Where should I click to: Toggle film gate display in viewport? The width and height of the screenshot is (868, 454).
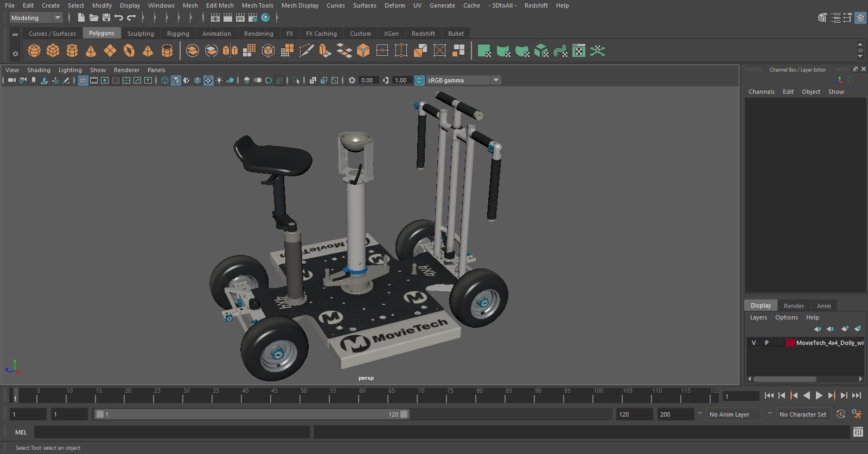pyautogui.click(x=94, y=80)
